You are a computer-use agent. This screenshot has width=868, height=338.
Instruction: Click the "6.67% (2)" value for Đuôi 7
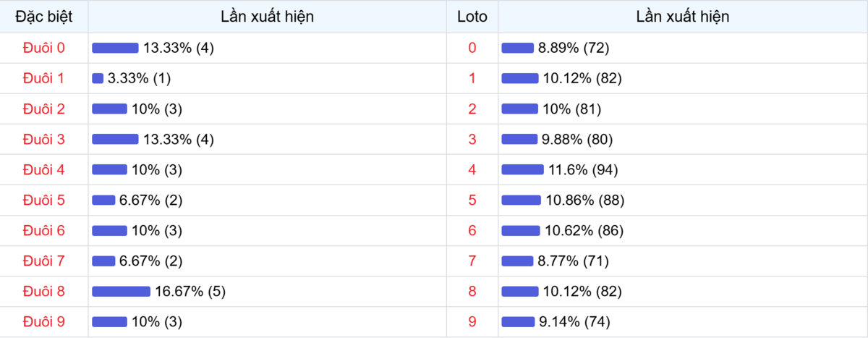[150, 261]
